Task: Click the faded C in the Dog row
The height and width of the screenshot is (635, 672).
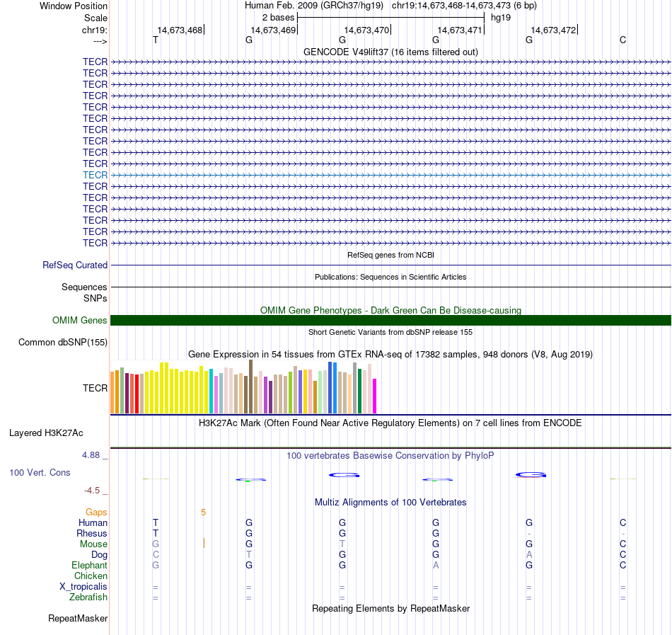Action: coord(156,555)
